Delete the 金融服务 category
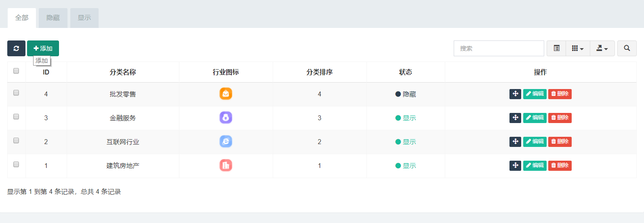This screenshot has width=644, height=223. pos(560,118)
